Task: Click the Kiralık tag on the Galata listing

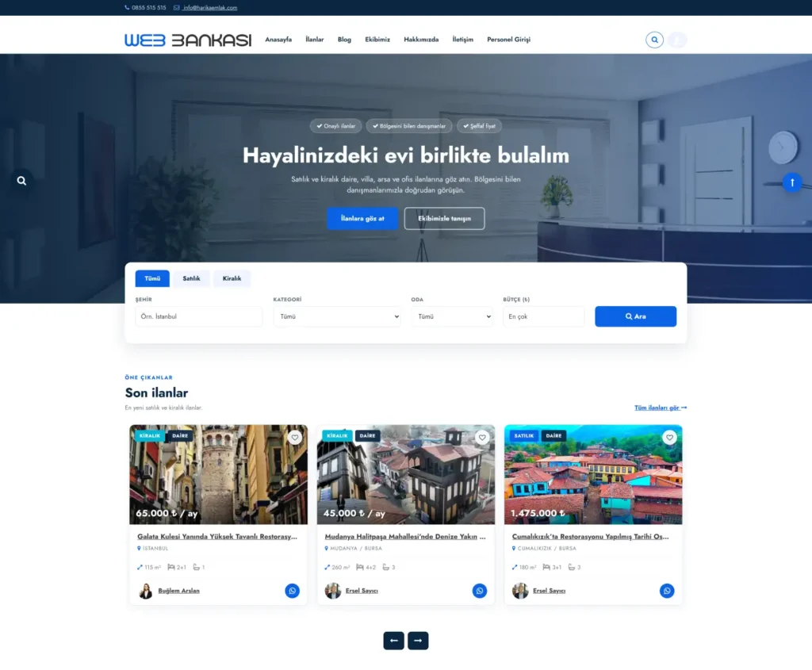Action: point(150,436)
